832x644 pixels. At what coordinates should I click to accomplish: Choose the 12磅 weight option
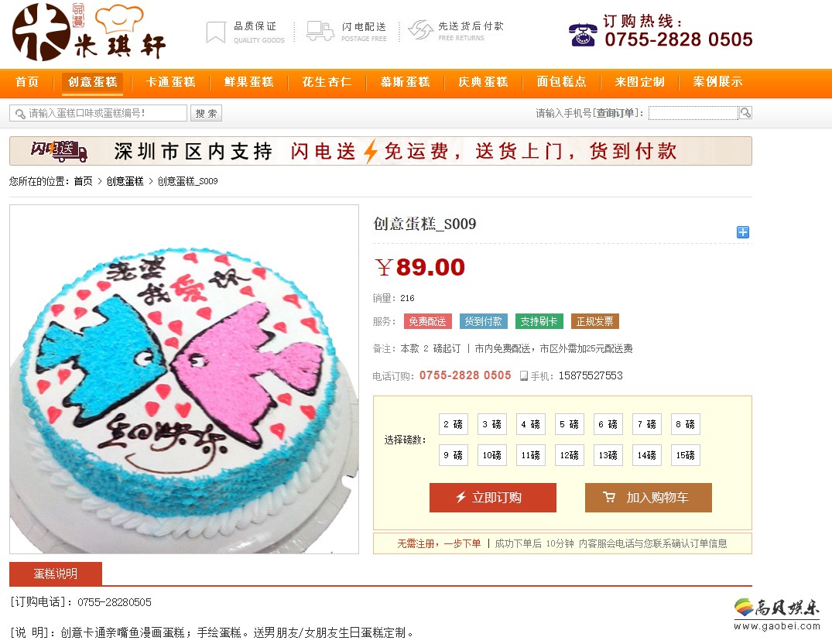pos(570,455)
